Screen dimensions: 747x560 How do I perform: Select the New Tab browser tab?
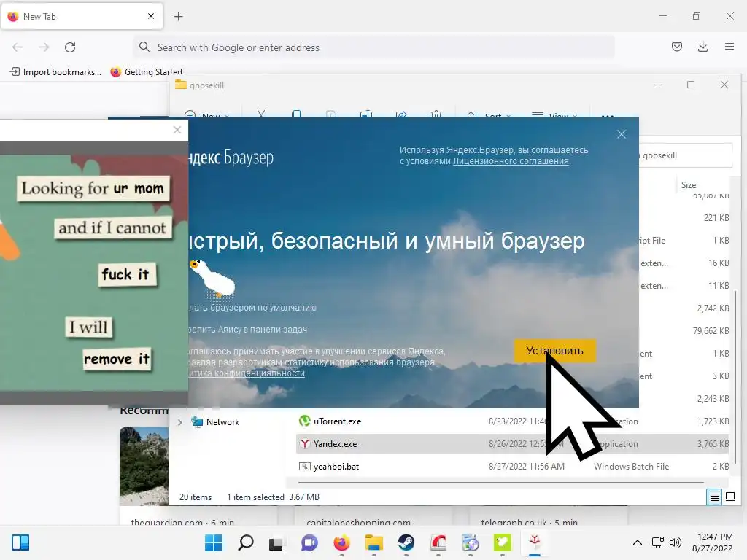(82, 16)
